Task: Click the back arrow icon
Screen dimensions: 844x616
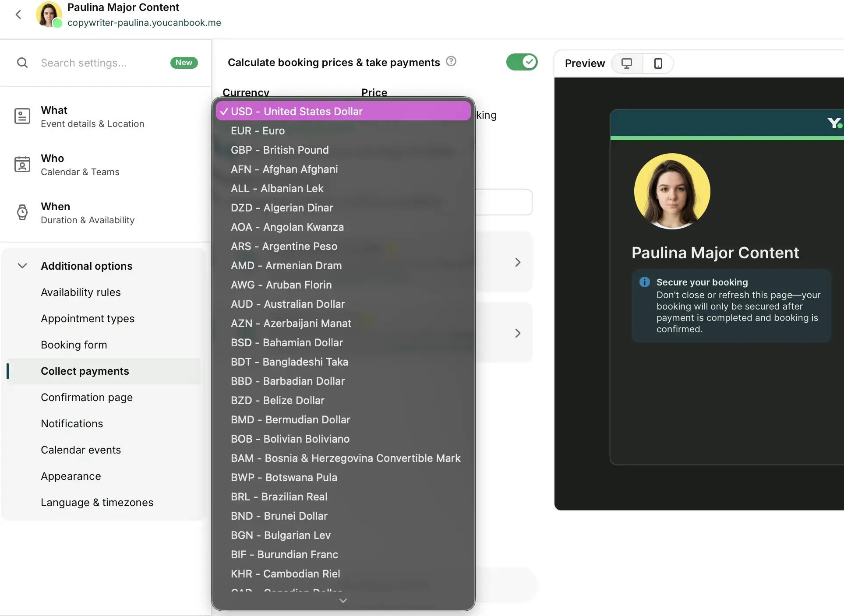Action: pos(18,14)
